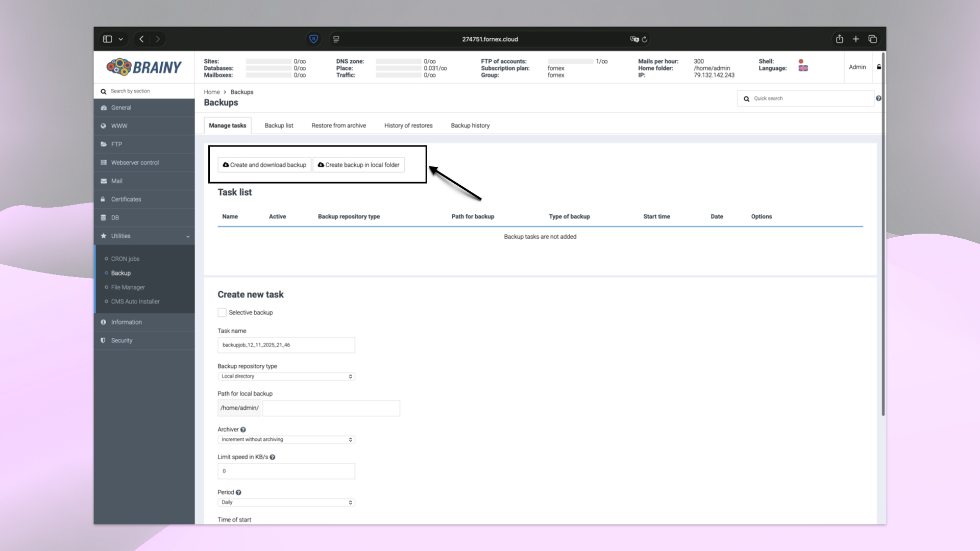Collapse the Utilities menu via its chevron
The width and height of the screenshot is (980, 551).
click(x=188, y=236)
